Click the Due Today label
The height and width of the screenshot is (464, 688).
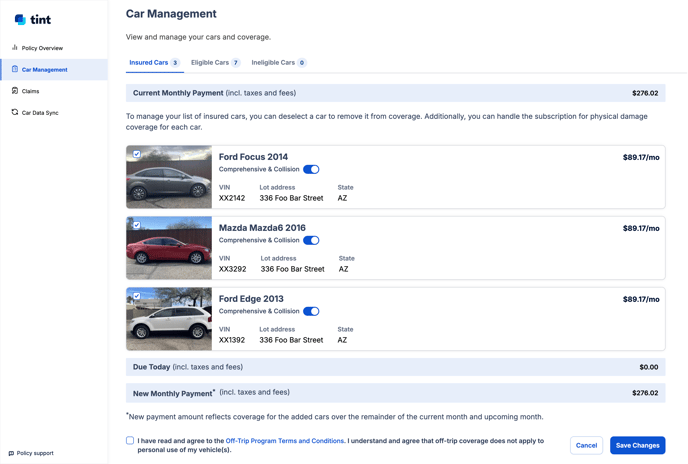coord(151,367)
